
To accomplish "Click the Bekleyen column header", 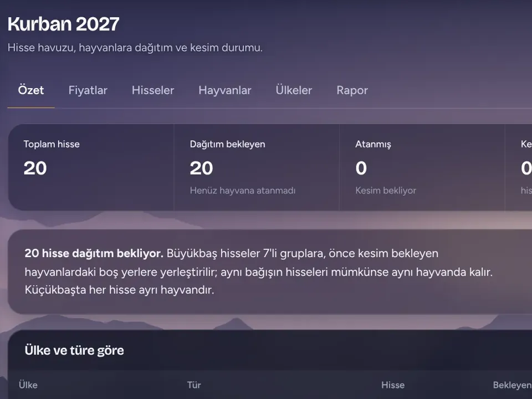I will click(x=512, y=385).
